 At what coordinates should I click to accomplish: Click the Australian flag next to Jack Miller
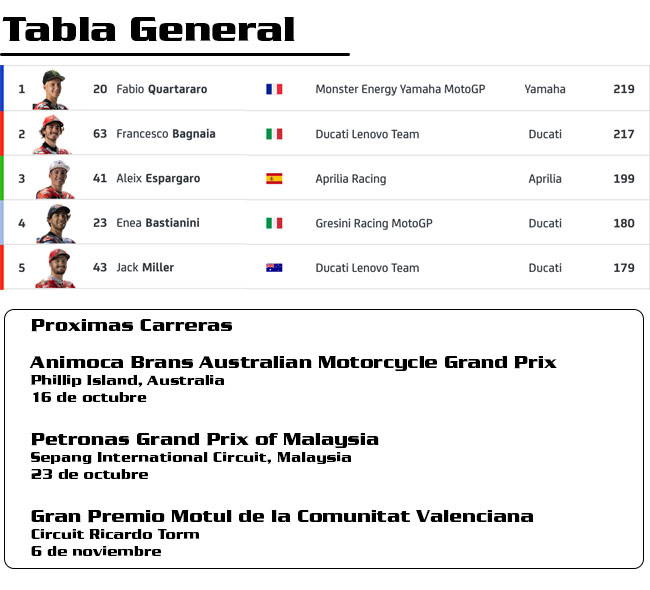pyautogui.click(x=274, y=268)
